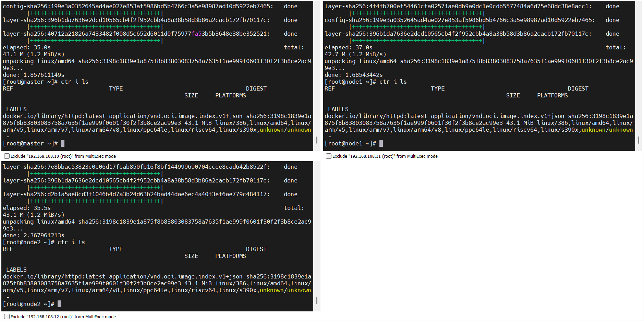Click the node1 terminal scrollbar thumb
This screenshot has width=644, height=321.
coord(639,140)
